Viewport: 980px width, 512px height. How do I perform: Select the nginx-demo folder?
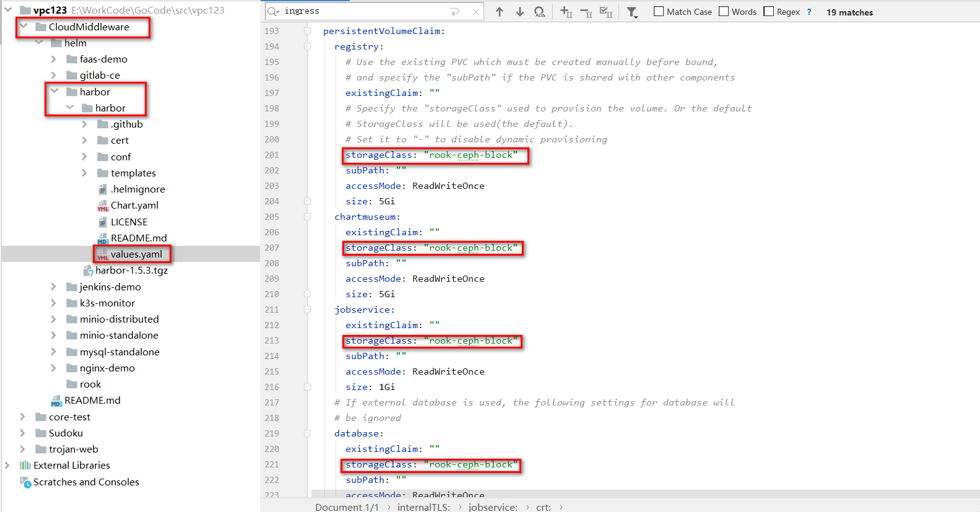107,368
